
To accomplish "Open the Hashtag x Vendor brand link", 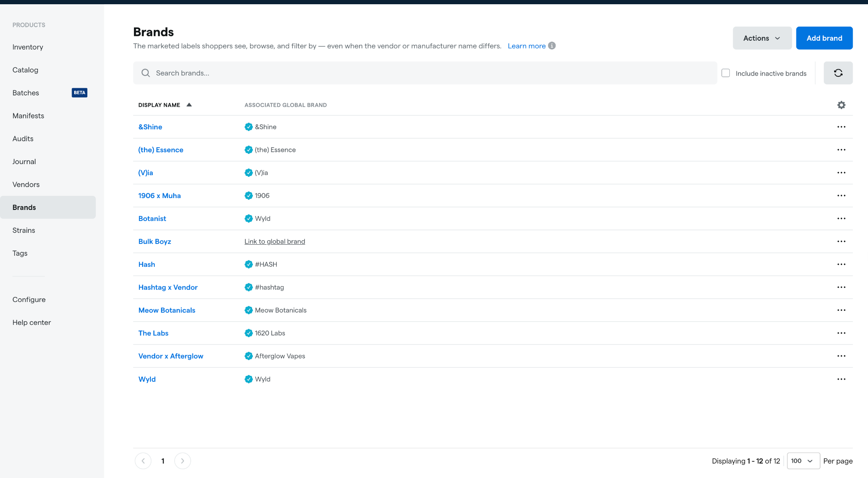I will pos(168,287).
